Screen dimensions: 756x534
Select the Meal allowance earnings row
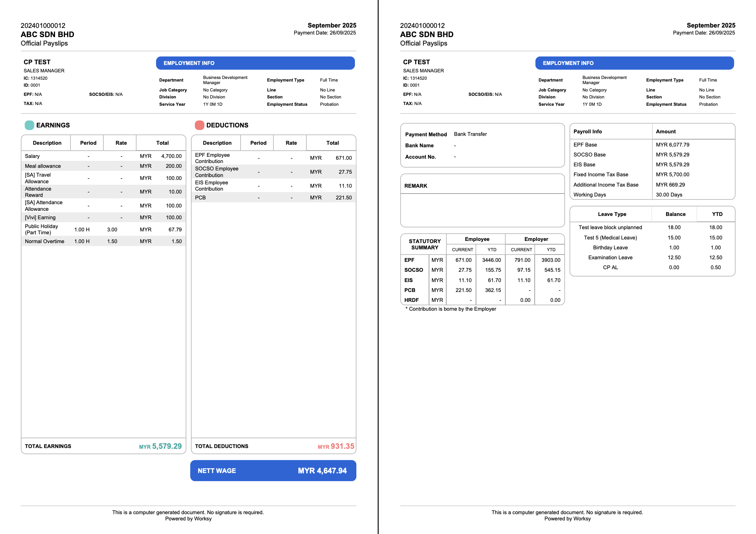(x=103, y=166)
